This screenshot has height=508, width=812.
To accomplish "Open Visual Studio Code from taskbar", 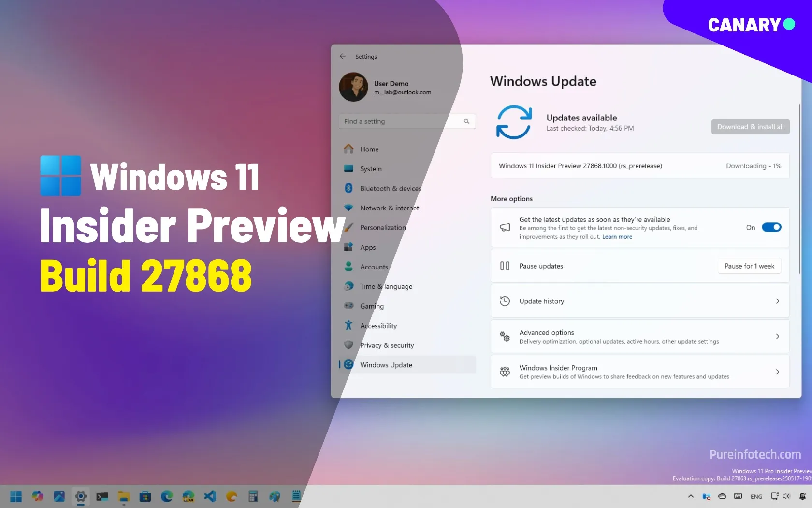I will coord(210,496).
